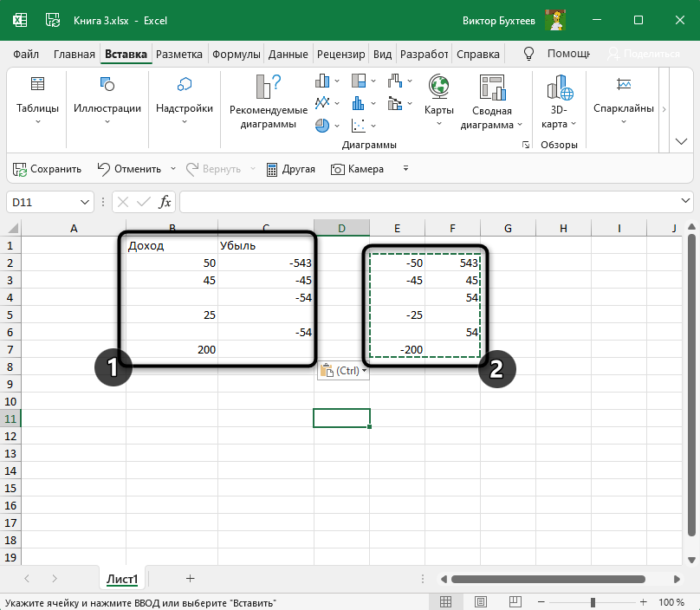Switch to Page Layout view in status bar
Screen dimensions: 700x610
click(x=480, y=601)
